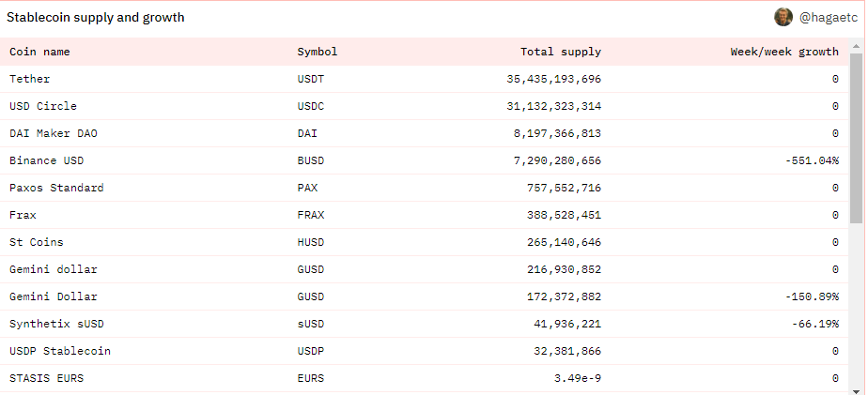Click the total supply 172,372,882
This screenshot has width=868, height=395.
pos(564,296)
